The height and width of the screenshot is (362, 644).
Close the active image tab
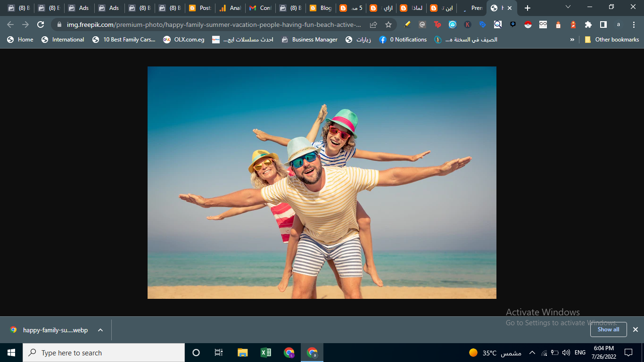[x=510, y=8]
